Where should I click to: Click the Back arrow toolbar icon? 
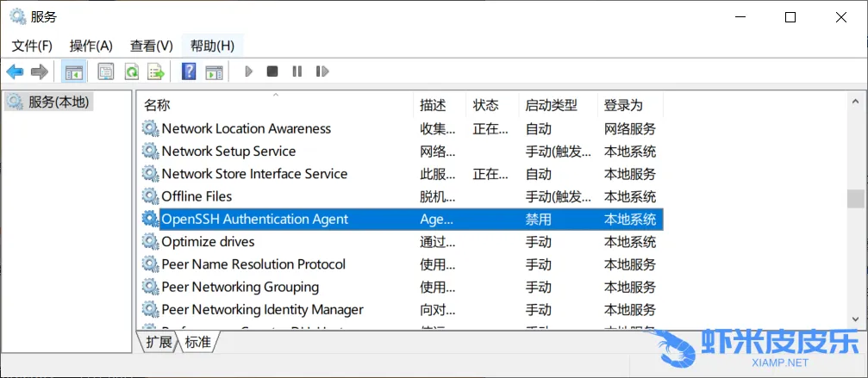coord(15,71)
